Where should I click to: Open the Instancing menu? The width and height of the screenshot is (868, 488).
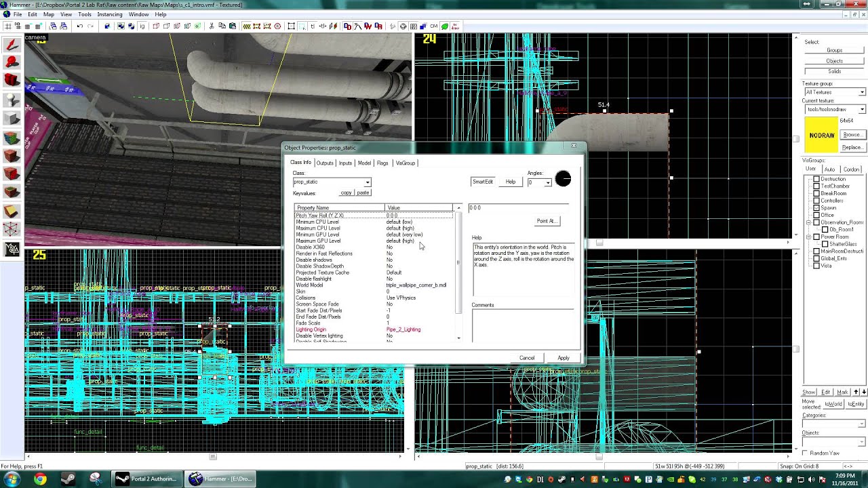click(x=110, y=14)
